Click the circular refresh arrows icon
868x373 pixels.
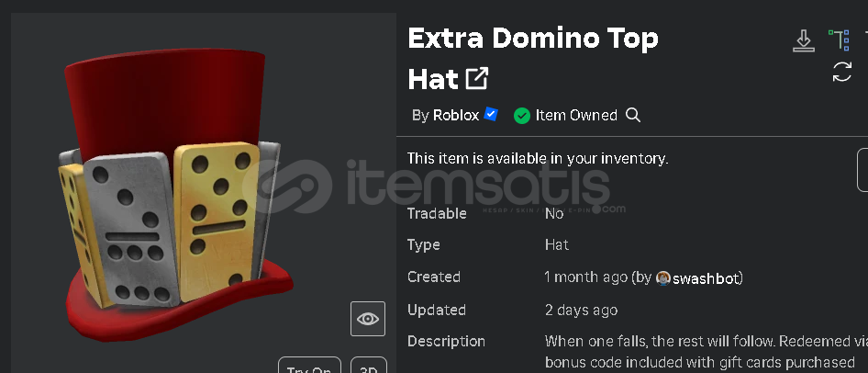click(x=842, y=72)
